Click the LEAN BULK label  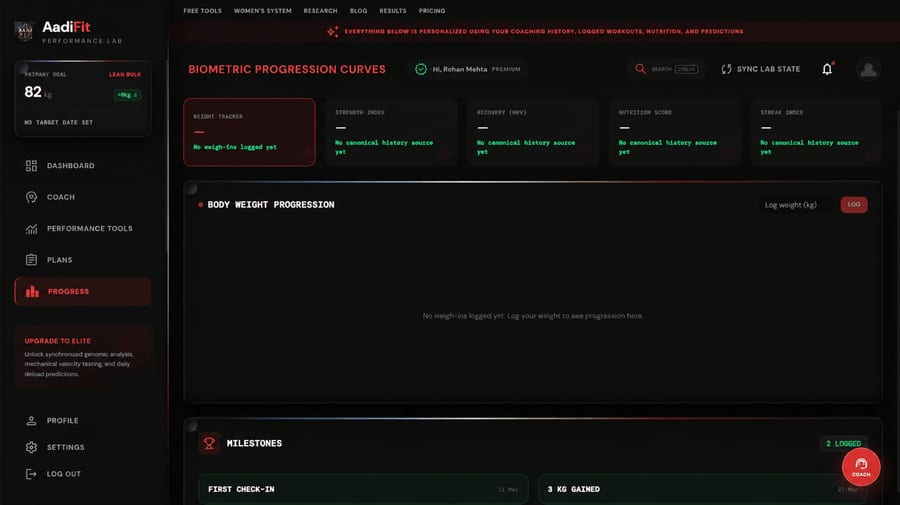[125, 75]
